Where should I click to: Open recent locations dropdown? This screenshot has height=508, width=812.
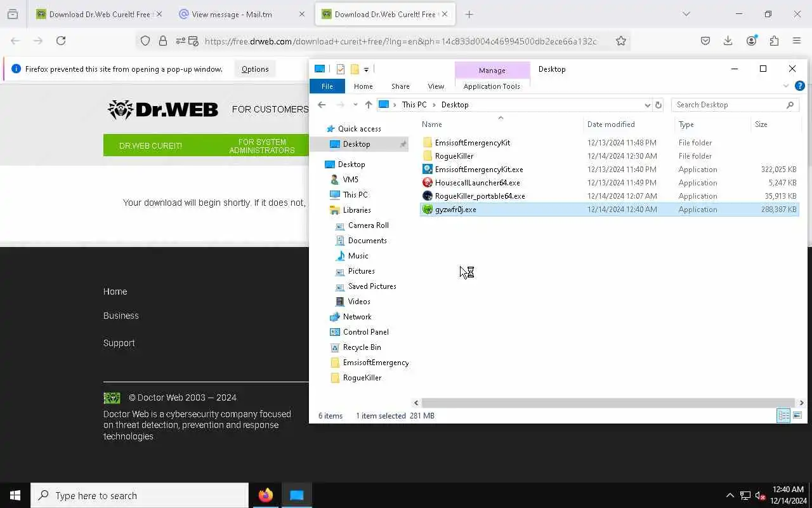tap(355, 105)
